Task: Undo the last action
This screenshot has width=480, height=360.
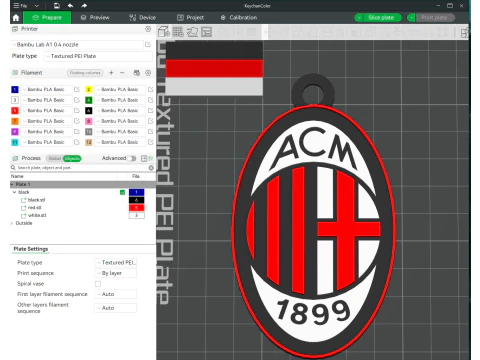Action: coord(70,6)
